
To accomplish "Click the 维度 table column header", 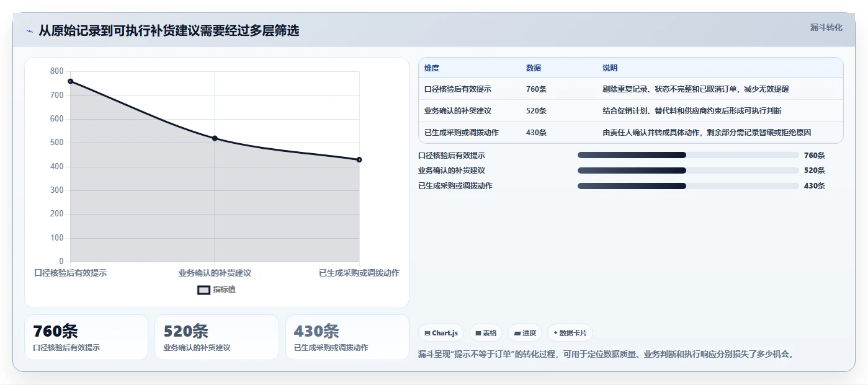I will point(432,68).
